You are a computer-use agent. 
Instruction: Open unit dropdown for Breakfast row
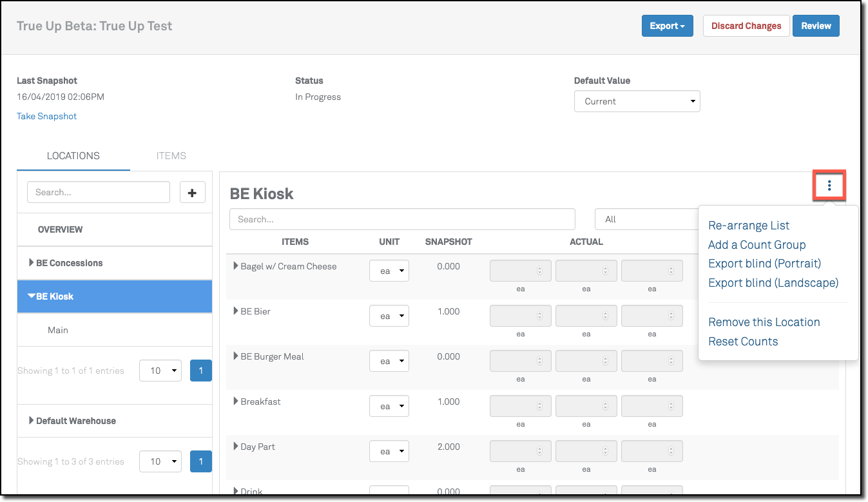click(x=389, y=407)
